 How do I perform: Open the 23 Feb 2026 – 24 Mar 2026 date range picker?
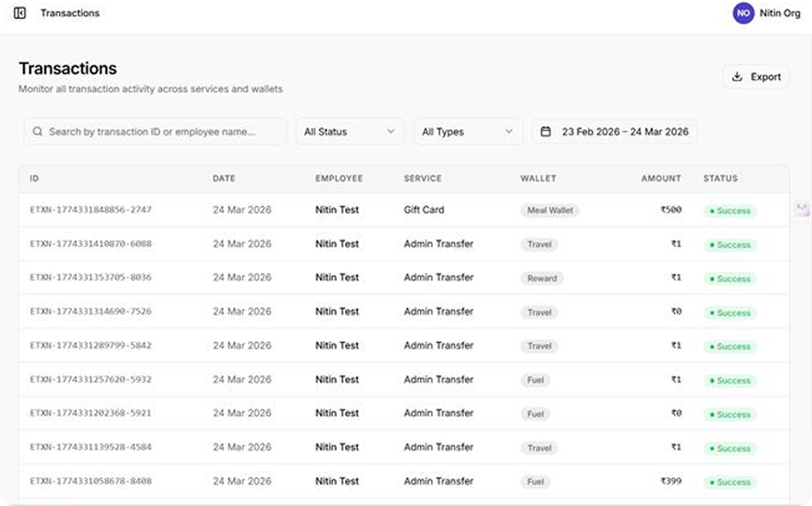(x=615, y=132)
